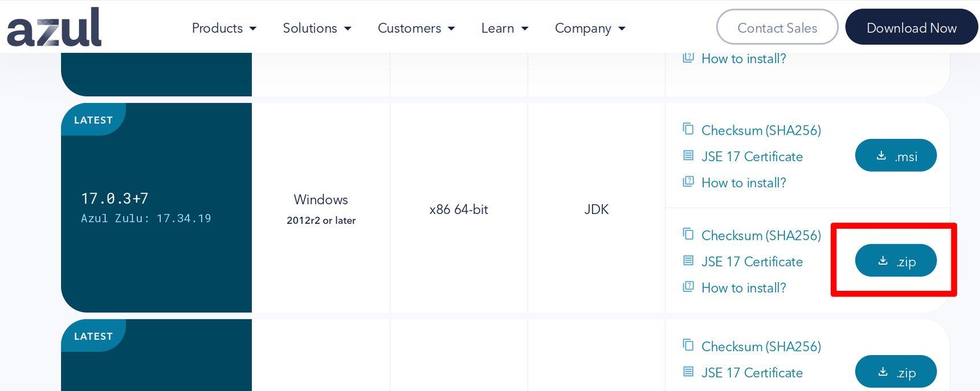
Task: Click copy icon beside .msi Checksum
Action: 688,129
